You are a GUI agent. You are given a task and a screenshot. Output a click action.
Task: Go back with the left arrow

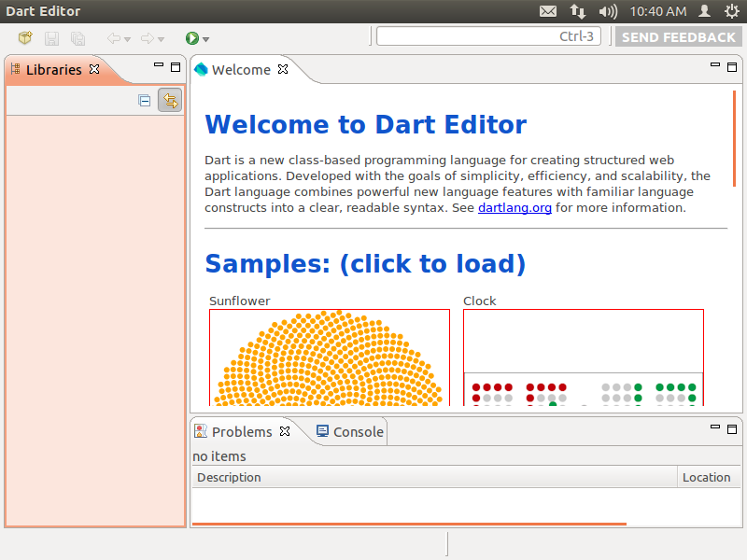point(113,38)
